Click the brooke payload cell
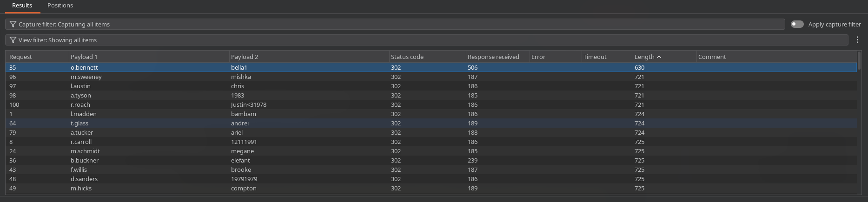The image size is (868, 202). click(309, 169)
